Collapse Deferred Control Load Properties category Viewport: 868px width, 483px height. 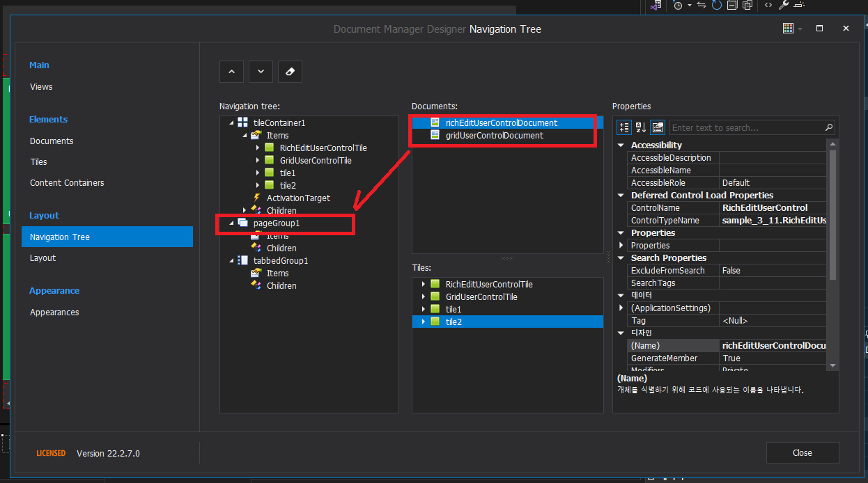click(x=621, y=195)
